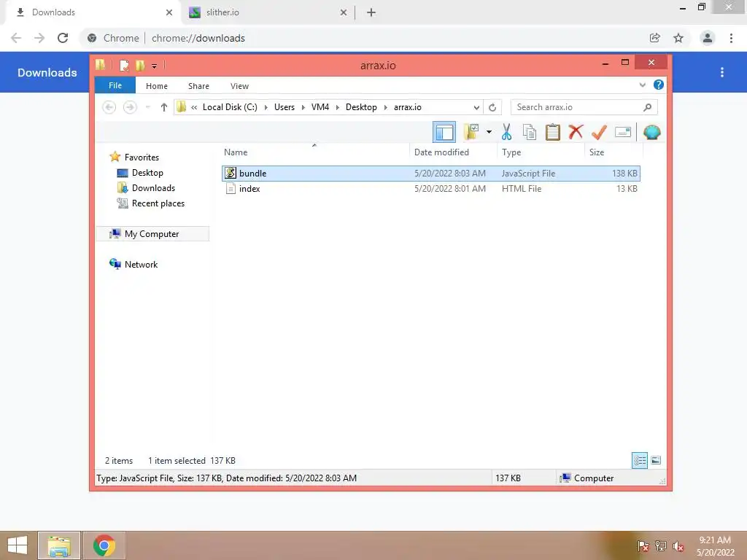The width and height of the screenshot is (747, 560).
Task: Open Chrome three-dot main menu
Action: [731, 38]
